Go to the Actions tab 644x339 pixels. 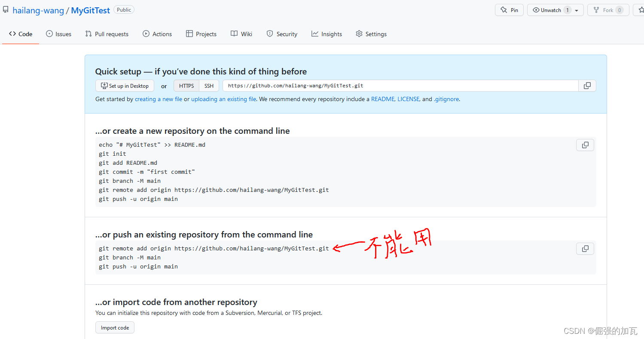[x=157, y=34]
